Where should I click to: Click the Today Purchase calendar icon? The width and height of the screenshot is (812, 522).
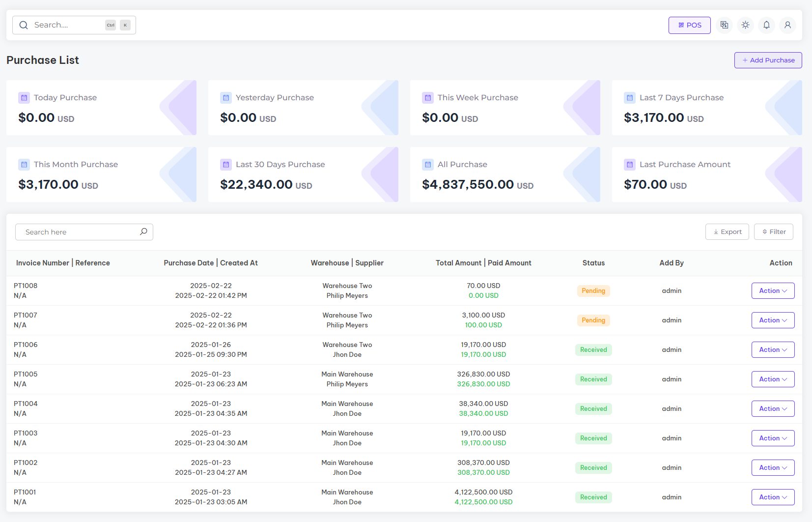[x=24, y=98]
